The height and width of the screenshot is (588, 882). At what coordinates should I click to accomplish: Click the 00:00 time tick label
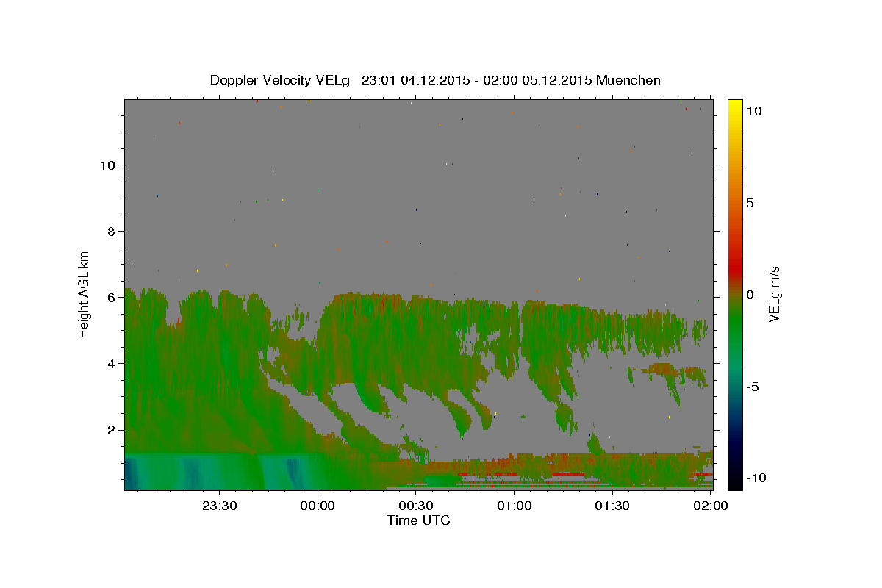[318, 506]
